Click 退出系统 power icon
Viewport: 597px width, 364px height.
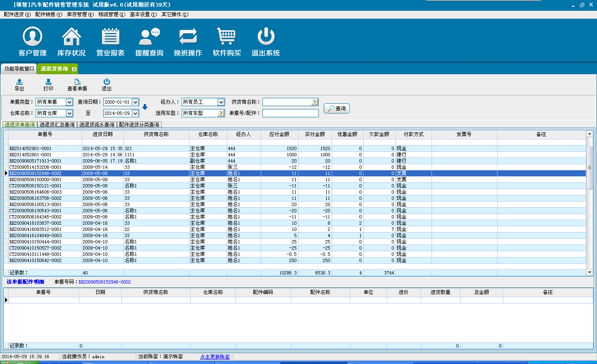click(x=266, y=37)
